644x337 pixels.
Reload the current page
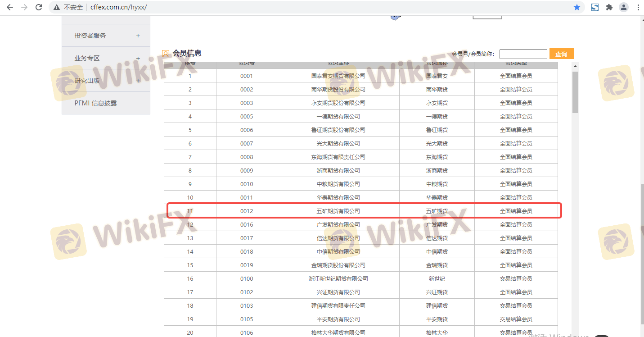pos(39,7)
